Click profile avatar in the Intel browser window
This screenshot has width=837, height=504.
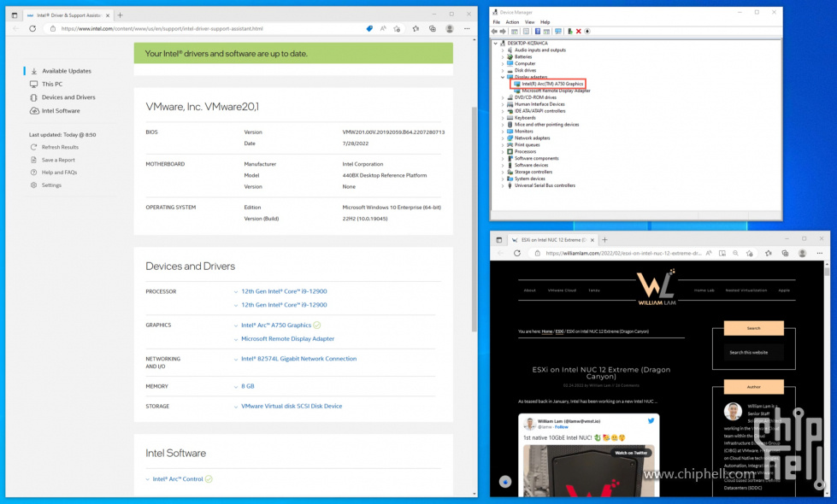(450, 29)
